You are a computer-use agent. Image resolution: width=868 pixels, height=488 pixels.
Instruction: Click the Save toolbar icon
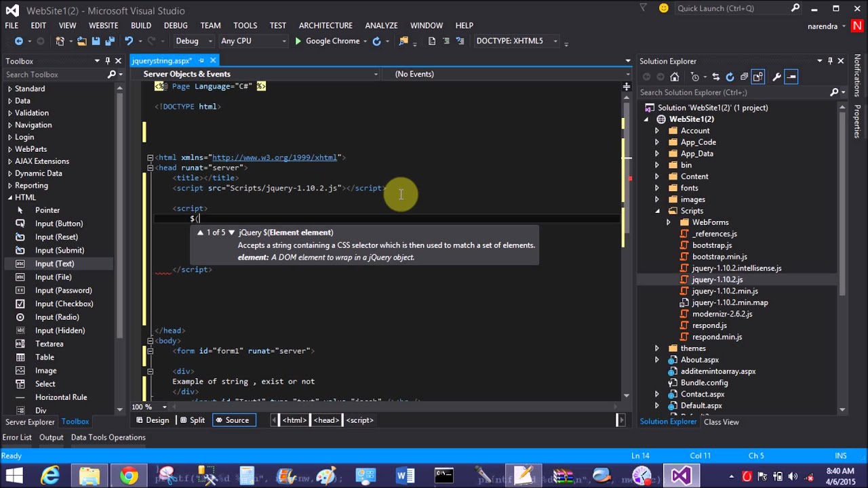(x=96, y=41)
